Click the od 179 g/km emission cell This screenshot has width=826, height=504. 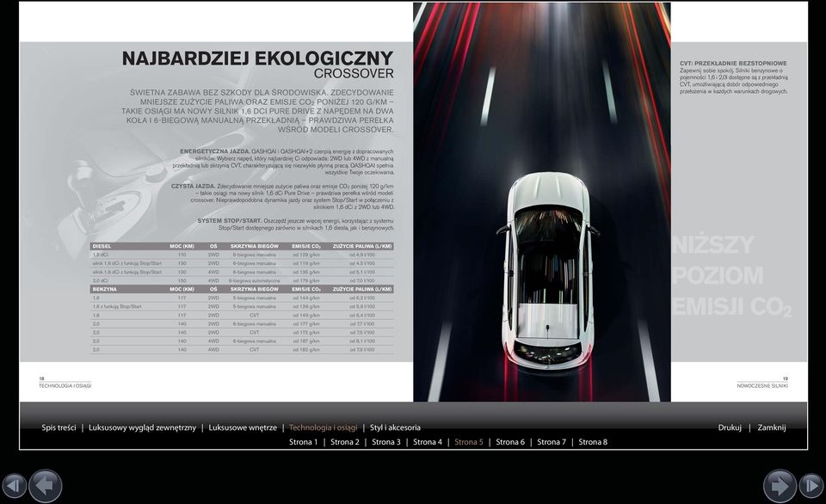[306, 280]
